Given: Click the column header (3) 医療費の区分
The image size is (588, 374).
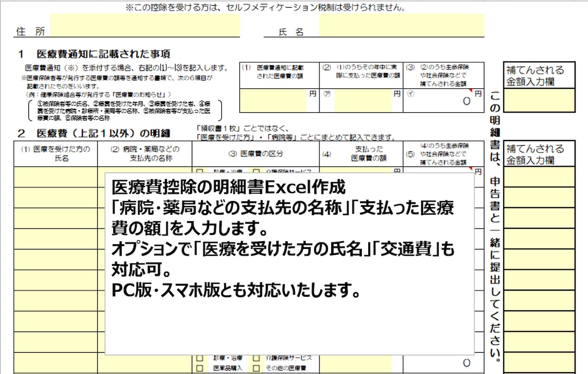Looking at the screenshot, I should click(255, 153).
